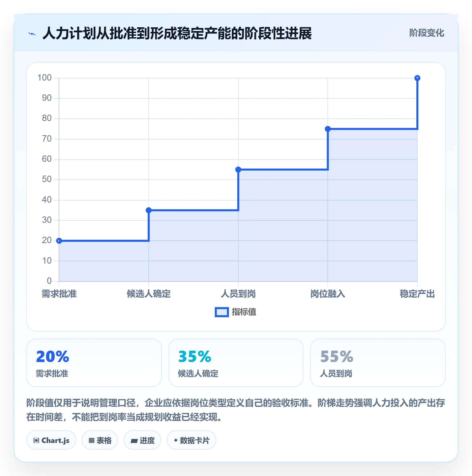Click the lightning bolt icon beside the title
Viewport: 472px width, 476px height.
(32, 34)
